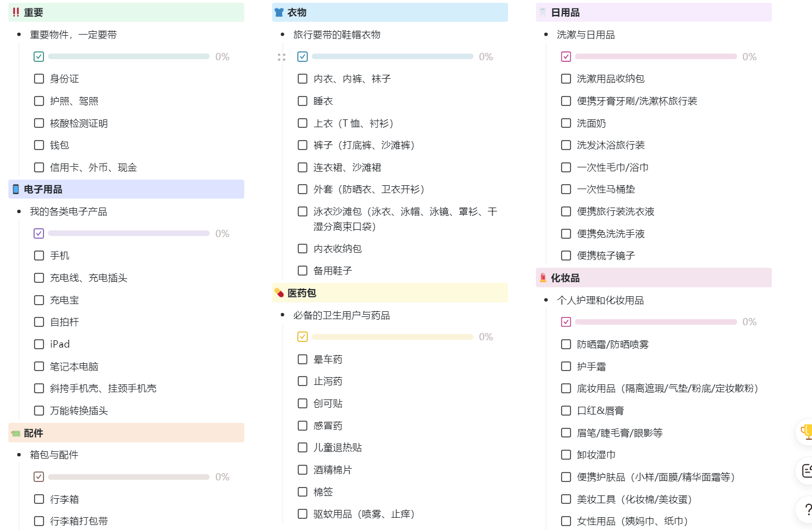
Task: Click the trophy achievements icon on the right edge
Action: (x=805, y=432)
